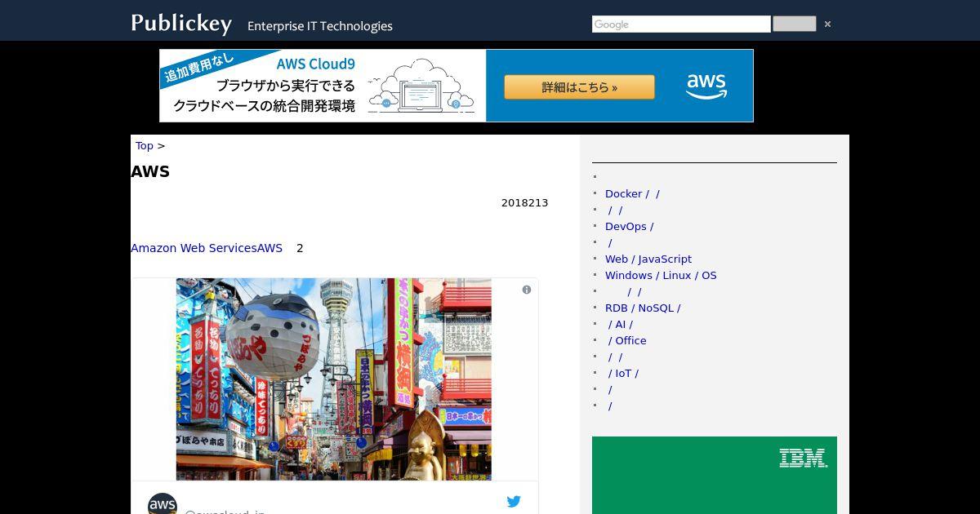Click the IBM advertisement banner
Viewport: 980px width, 514px height.
(715, 475)
